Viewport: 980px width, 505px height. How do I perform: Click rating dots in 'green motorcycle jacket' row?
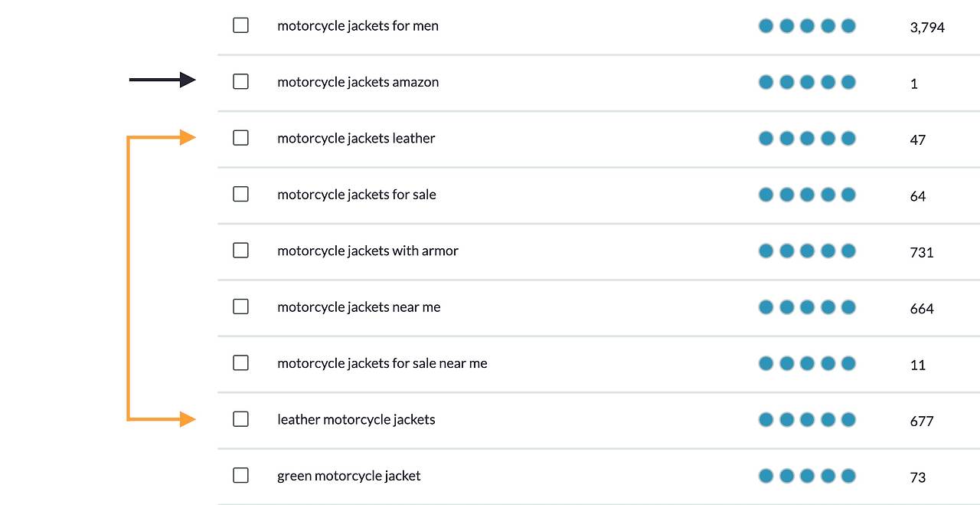807,476
